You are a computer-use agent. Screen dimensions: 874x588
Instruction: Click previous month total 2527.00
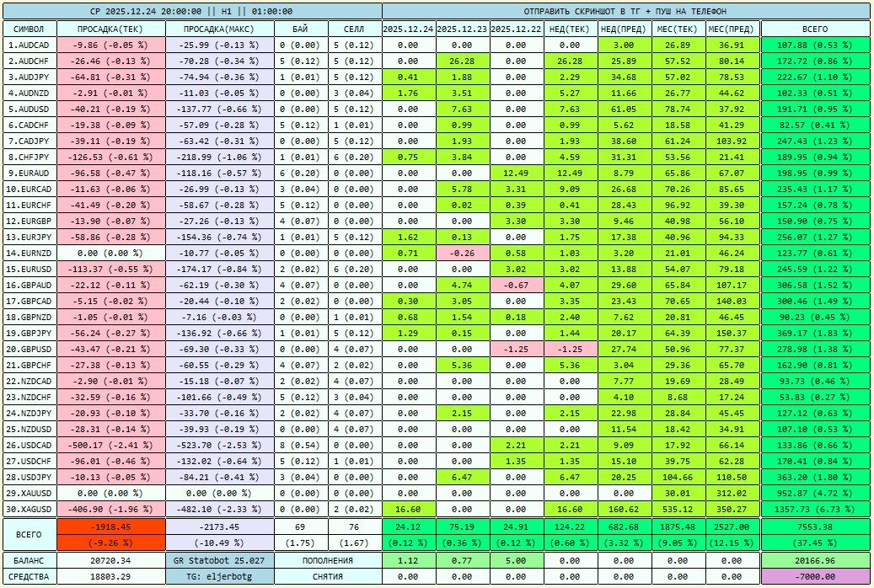[732, 527]
